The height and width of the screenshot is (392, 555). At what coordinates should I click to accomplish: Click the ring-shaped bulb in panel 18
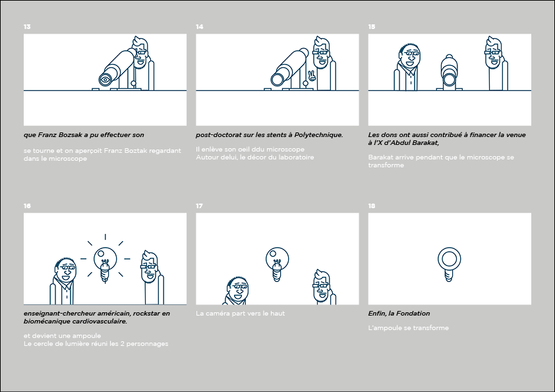449,264
